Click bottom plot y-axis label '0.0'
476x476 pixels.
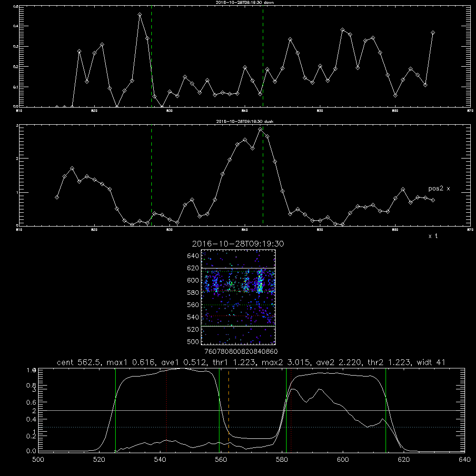tap(31, 451)
